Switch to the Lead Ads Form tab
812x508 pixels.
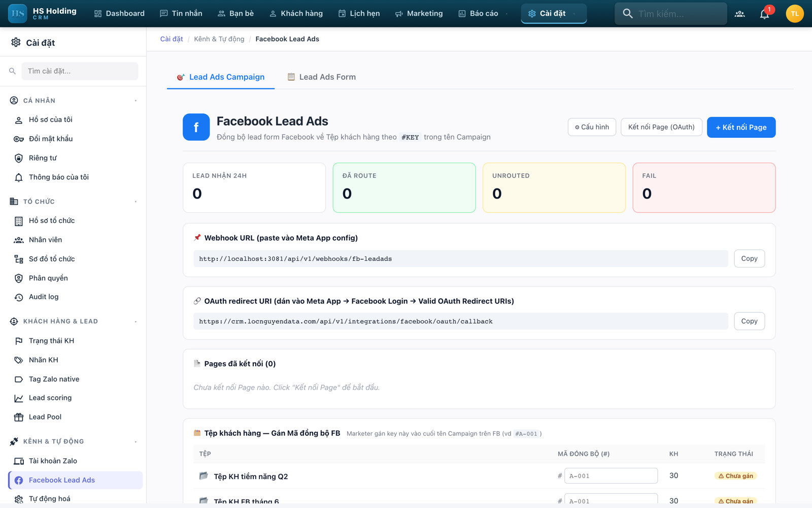pos(322,77)
